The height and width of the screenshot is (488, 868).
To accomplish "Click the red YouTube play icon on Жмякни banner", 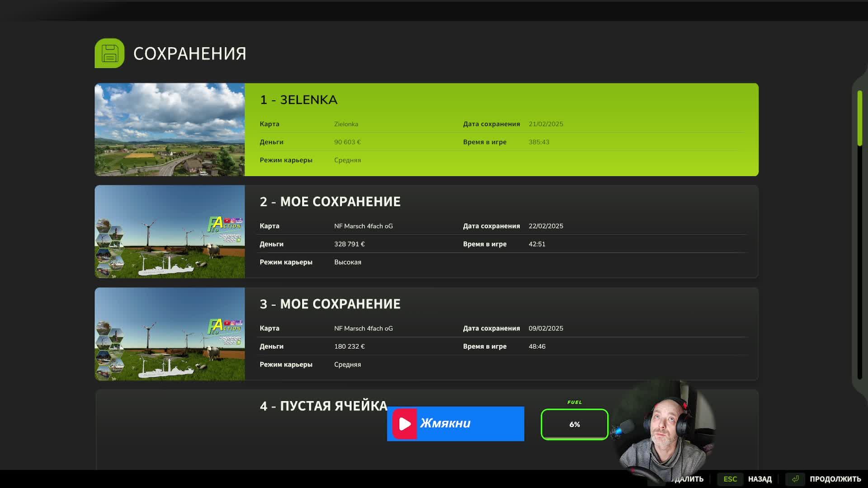I will (405, 424).
